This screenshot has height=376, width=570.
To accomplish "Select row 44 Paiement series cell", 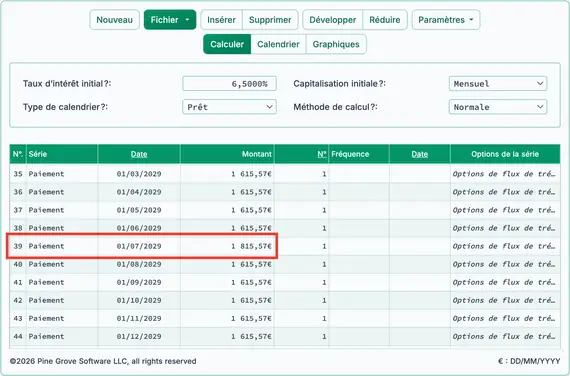I will (62, 337).
